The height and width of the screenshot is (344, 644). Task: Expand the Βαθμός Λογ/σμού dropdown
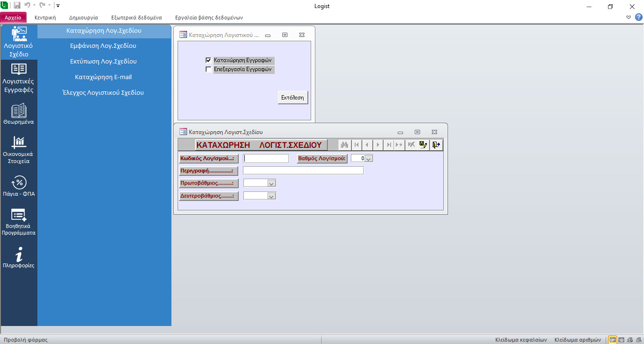coord(369,159)
